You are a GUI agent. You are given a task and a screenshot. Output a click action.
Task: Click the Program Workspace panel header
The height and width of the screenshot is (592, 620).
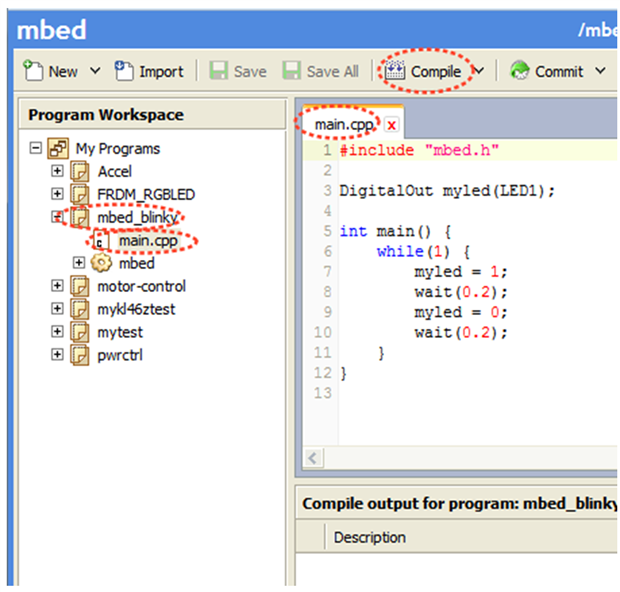pyautogui.click(x=152, y=115)
